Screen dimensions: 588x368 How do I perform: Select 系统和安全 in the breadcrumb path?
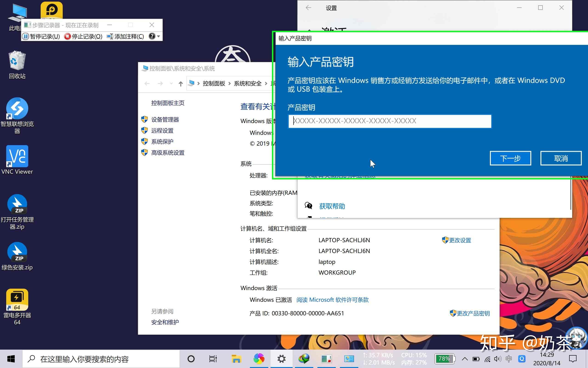(248, 83)
